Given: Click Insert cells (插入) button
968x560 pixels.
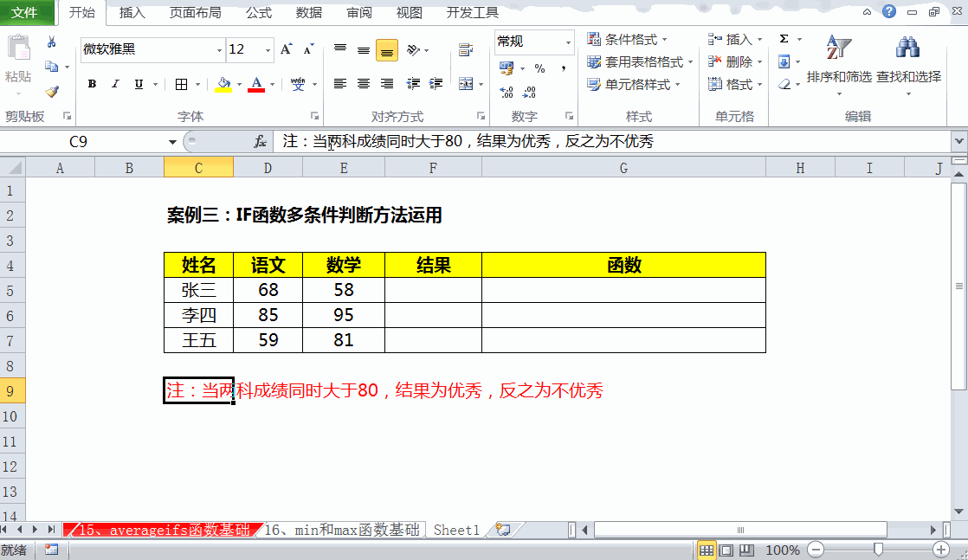Looking at the screenshot, I should coord(734,40).
